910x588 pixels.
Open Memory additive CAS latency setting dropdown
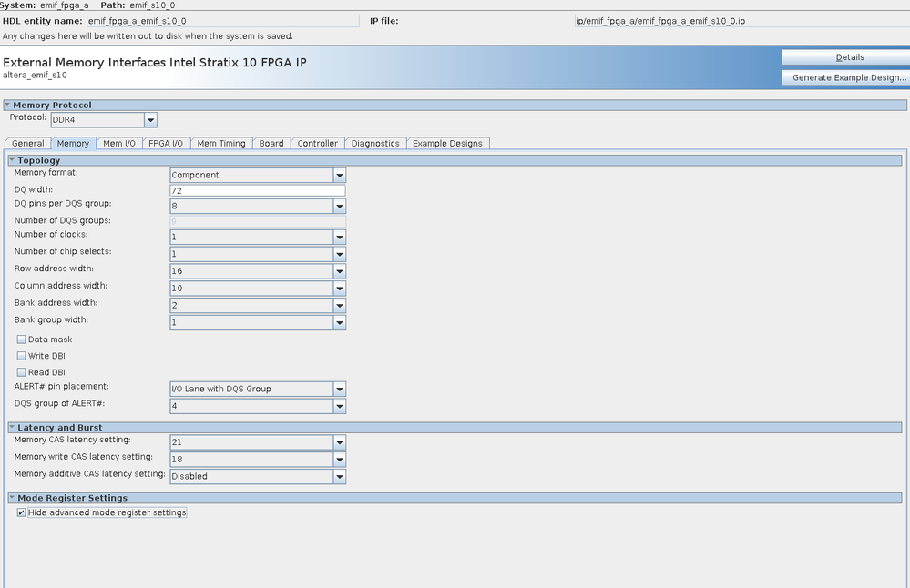click(x=340, y=477)
